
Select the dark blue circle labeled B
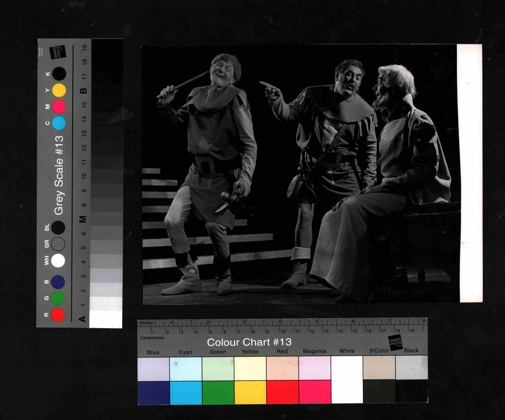[x=58, y=282]
